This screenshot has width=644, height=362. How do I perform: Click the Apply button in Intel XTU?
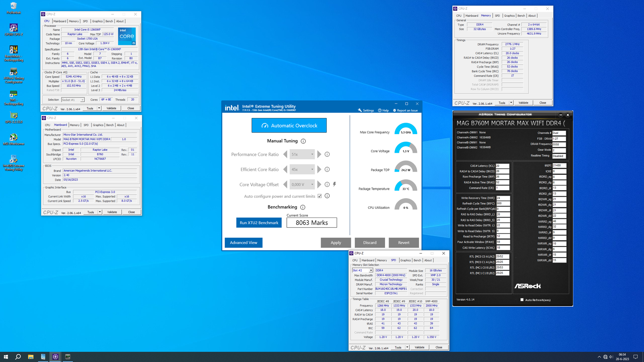tap(336, 243)
